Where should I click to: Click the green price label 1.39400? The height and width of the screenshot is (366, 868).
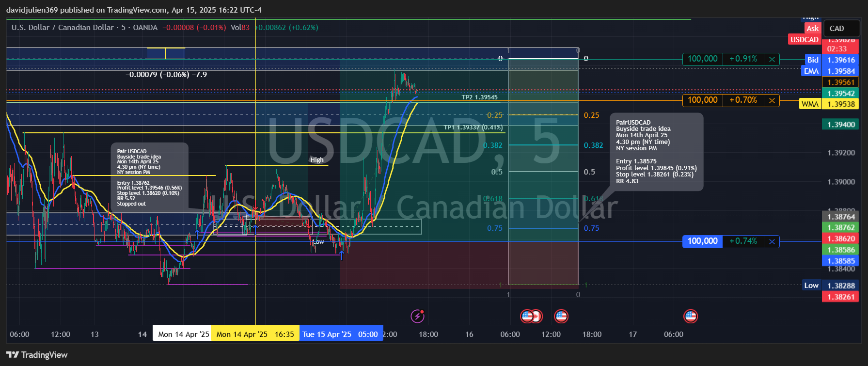tap(840, 125)
